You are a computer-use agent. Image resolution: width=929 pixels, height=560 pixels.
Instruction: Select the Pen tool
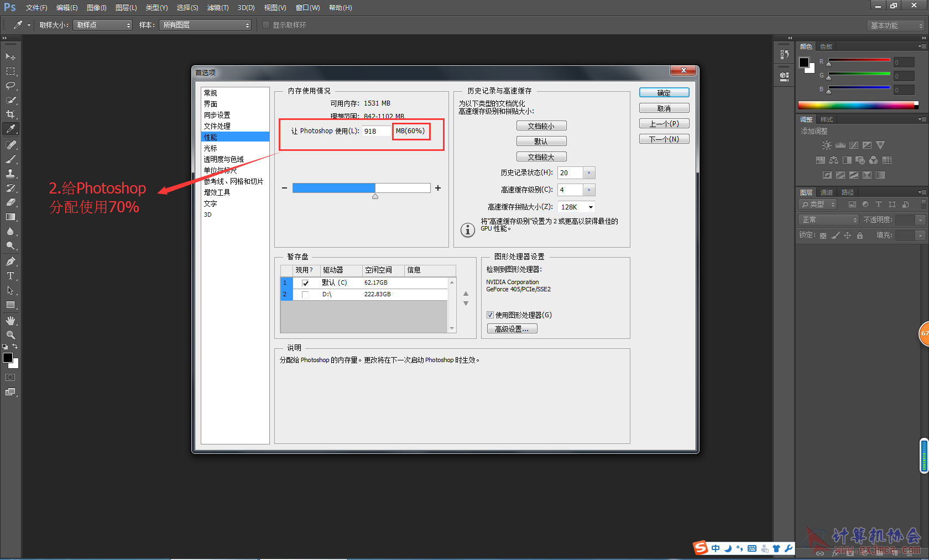tap(11, 261)
